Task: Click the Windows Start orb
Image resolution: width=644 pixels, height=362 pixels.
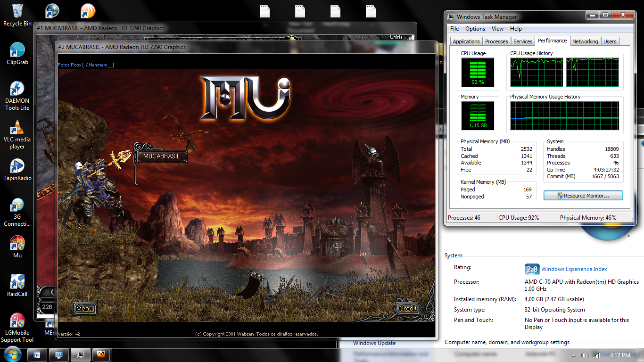Action: tap(12, 354)
